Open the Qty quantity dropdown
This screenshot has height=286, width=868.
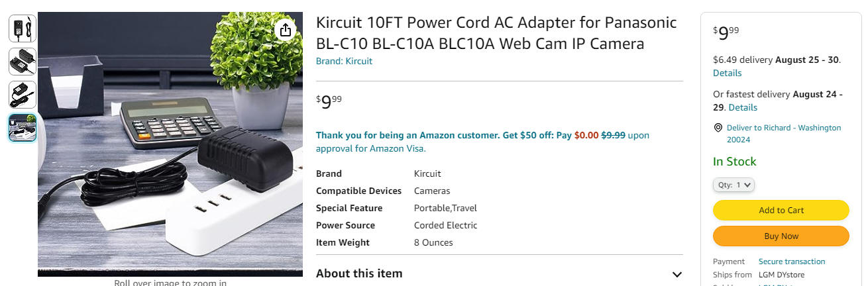click(x=733, y=185)
